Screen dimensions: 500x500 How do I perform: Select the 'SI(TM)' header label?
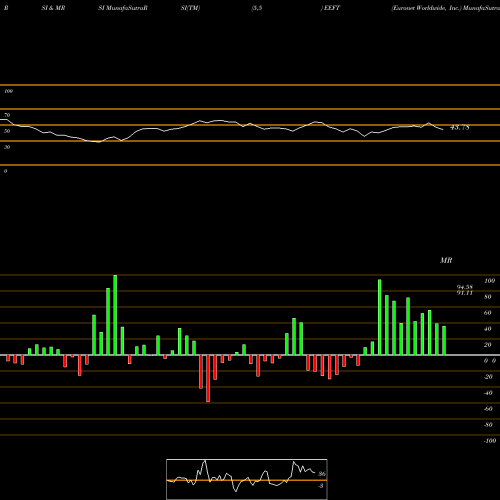(190, 8)
